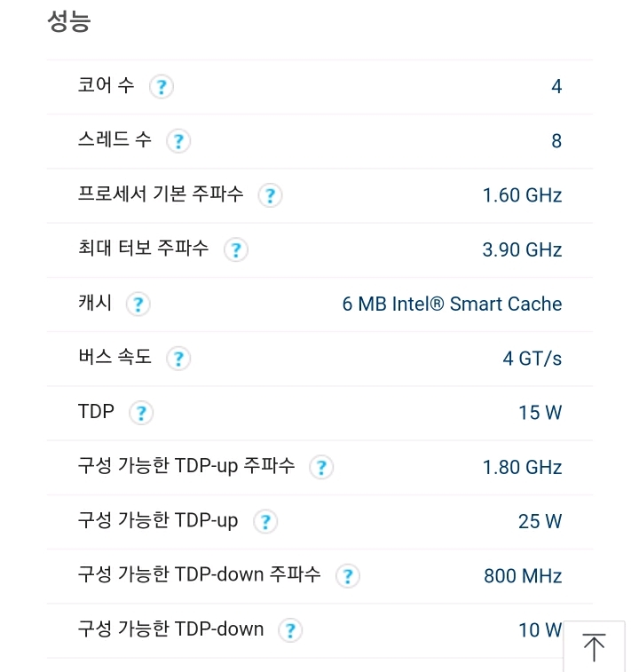
Task: Show help for 프로세서 기본 주파수
Action: click(x=270, y=195)
